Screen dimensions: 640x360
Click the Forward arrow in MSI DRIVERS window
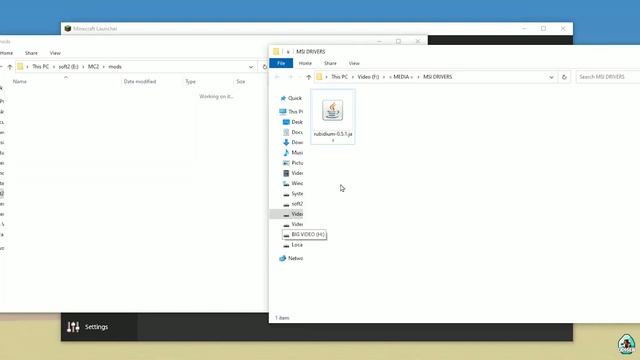tap(291, 77)
